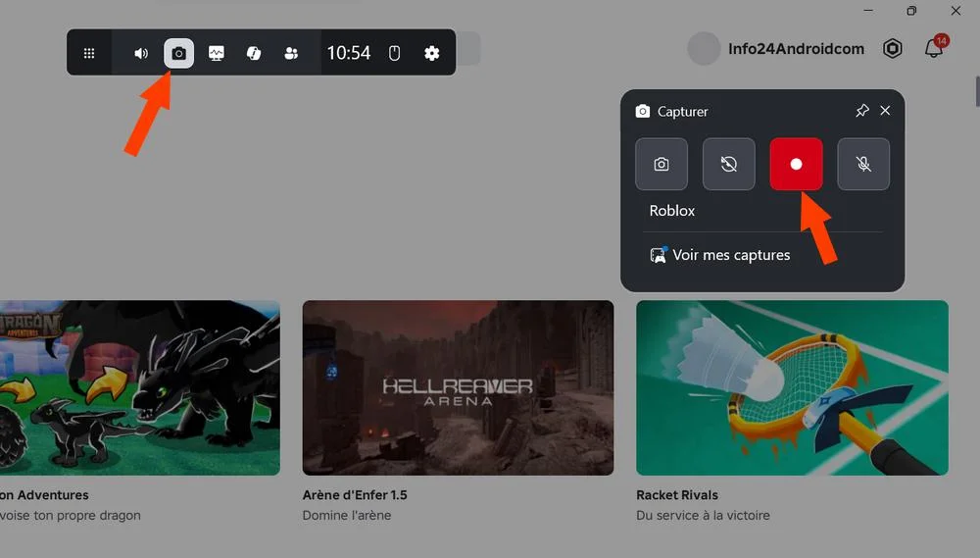Pin the Capturer widget
This screenshot has width=980, height=558.
coord(862,111)
